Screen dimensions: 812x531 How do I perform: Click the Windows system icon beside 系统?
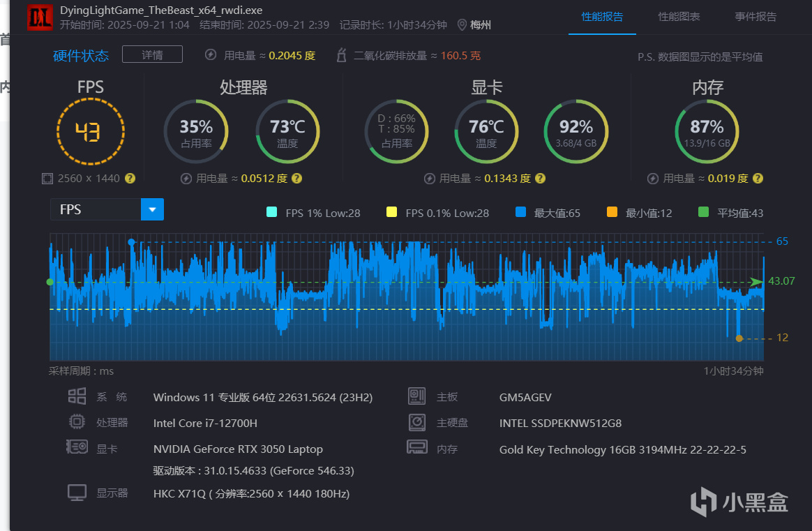pyautogui.click(x=77, y=396)
